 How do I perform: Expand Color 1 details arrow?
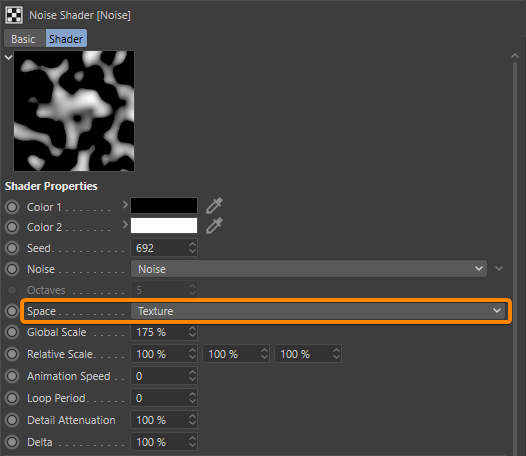(x=125, y=204)
